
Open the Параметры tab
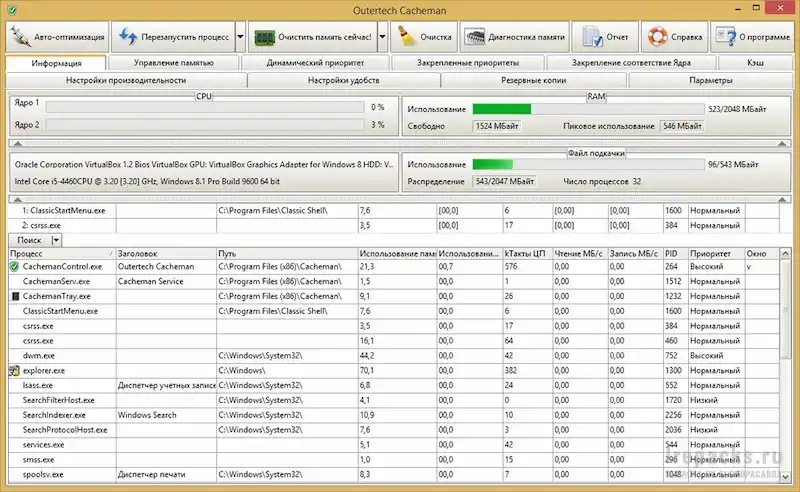click(x=711, y=80)
